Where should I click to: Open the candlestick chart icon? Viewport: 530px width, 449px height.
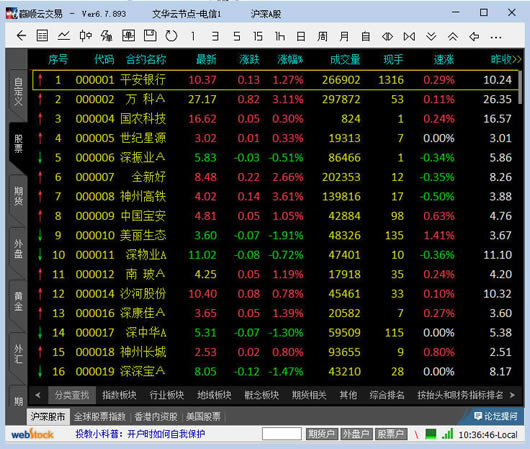click(86, 36)
